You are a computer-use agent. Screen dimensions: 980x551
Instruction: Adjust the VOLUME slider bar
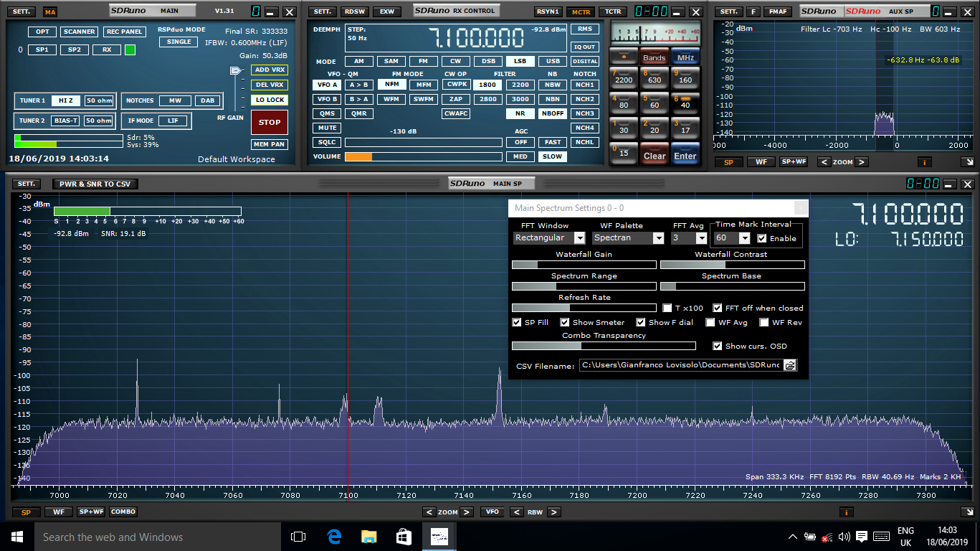tap(424, 156)
